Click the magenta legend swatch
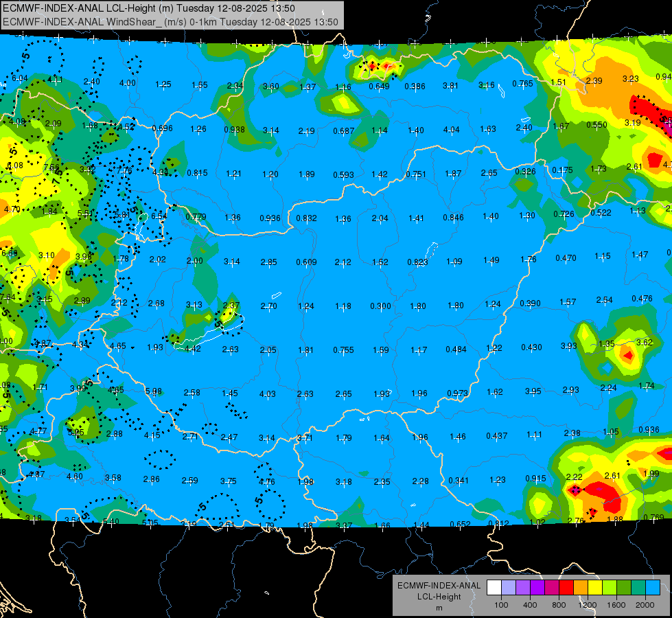672x618 pixels. [x=552, y=588]
